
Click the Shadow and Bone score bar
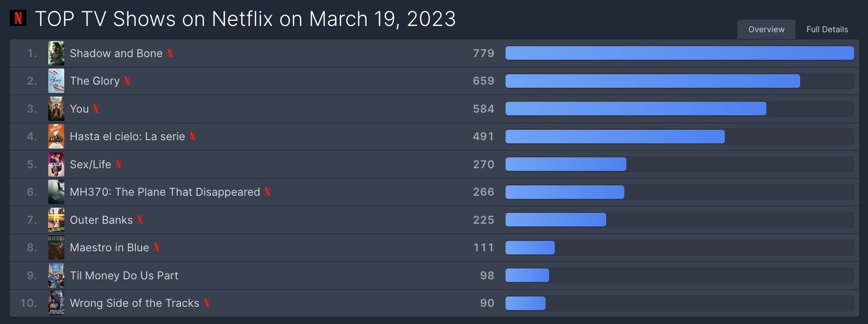[680, 53]
